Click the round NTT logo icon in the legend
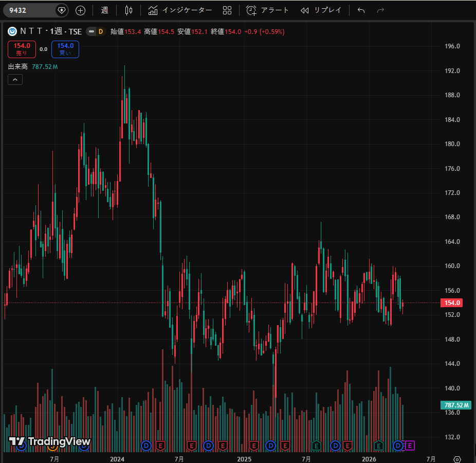Image resolution: width=476 pixels, height=463 pixels. (12, 31)
